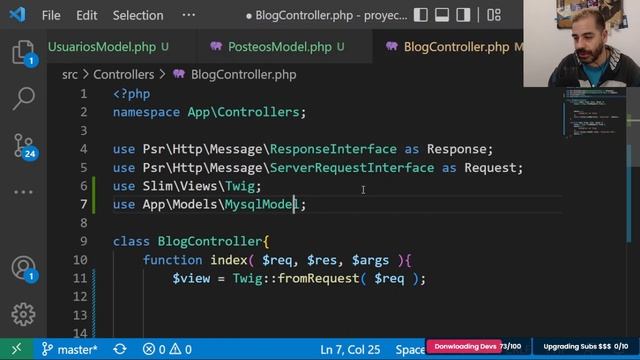The height and width of the screenshot is (360, 640).
Task: Click the Twig import on line 6
Action: tap(240, 186)
